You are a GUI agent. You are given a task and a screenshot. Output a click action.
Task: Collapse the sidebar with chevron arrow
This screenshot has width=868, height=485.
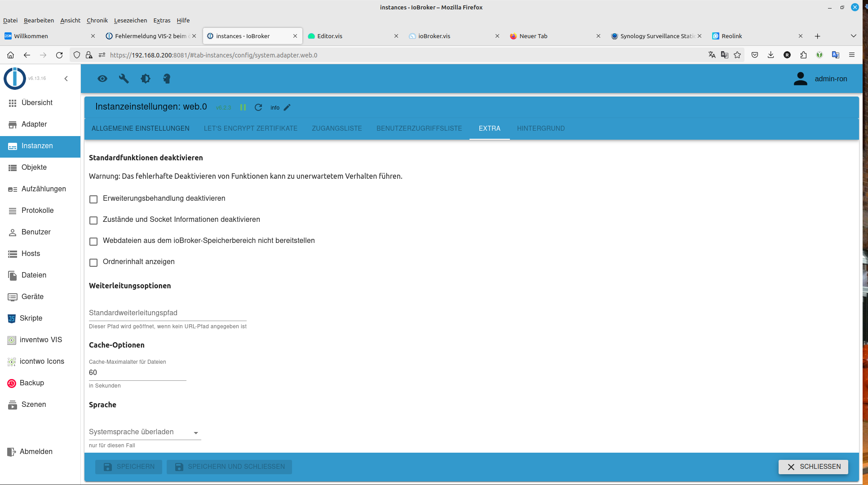pos(66,79)
